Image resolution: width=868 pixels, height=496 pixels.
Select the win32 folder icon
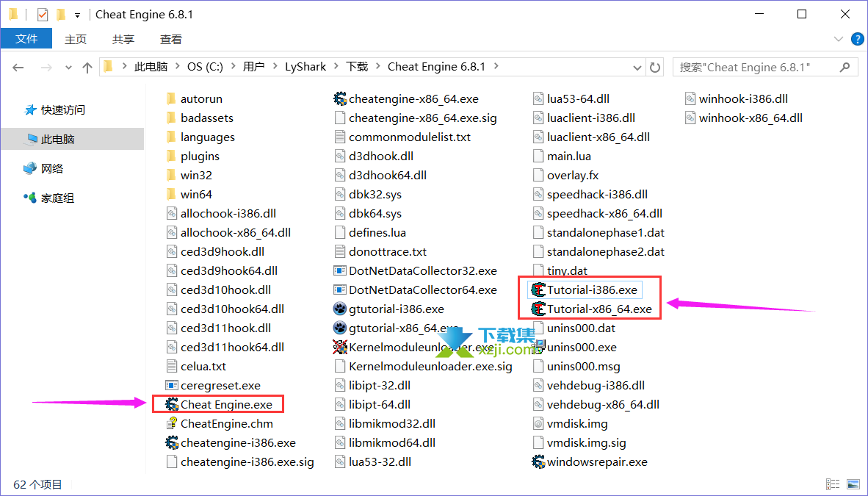(172, 175)
